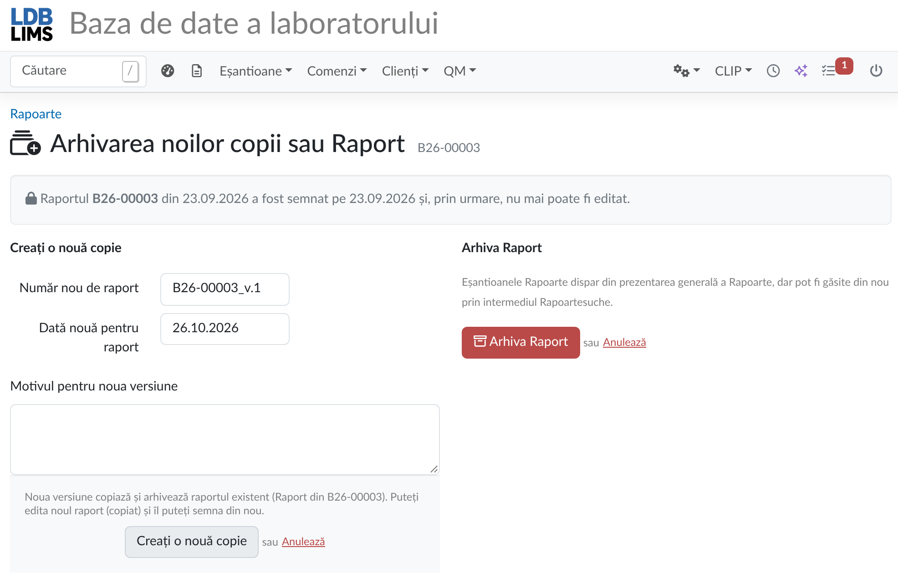Click the red Arhiva Raport button

click(521, 342)
